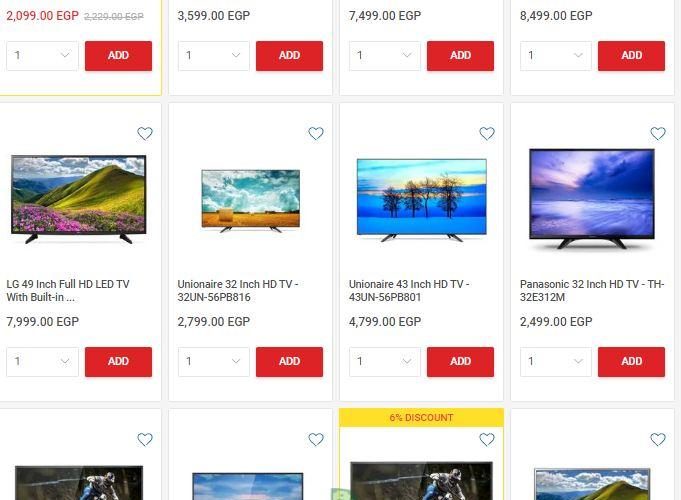This screenshot has height=500, width=681.
Task: Open quantity dropdown for Panasonic 32 Inch TV
Action: pyautogui.click(x=555, y=361)
